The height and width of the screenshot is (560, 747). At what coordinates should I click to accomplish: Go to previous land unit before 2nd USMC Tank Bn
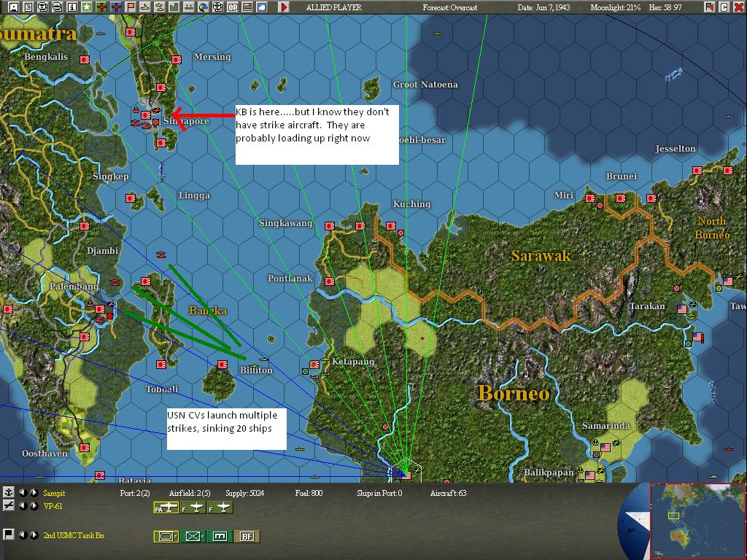23,534
